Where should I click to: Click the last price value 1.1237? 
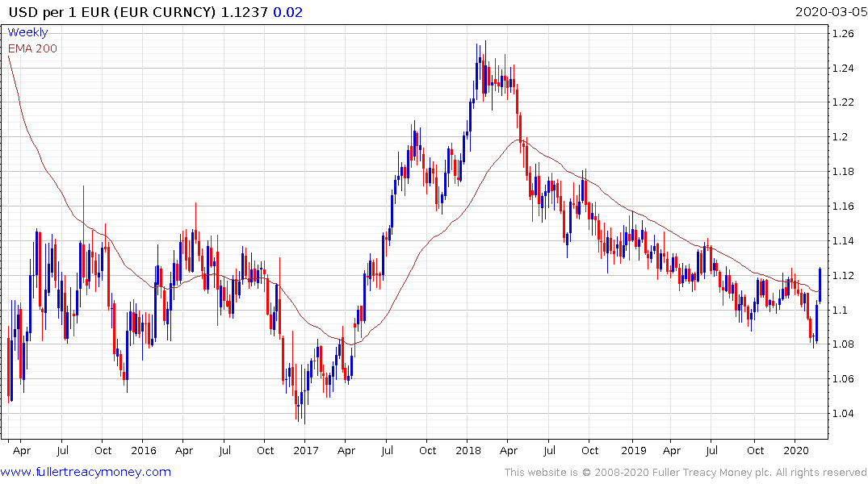(x=244, y=12)
